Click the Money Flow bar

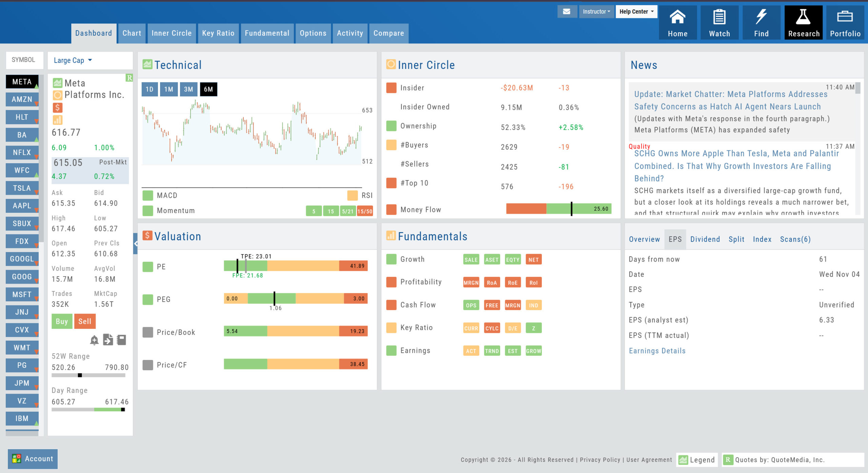[559, 209]
